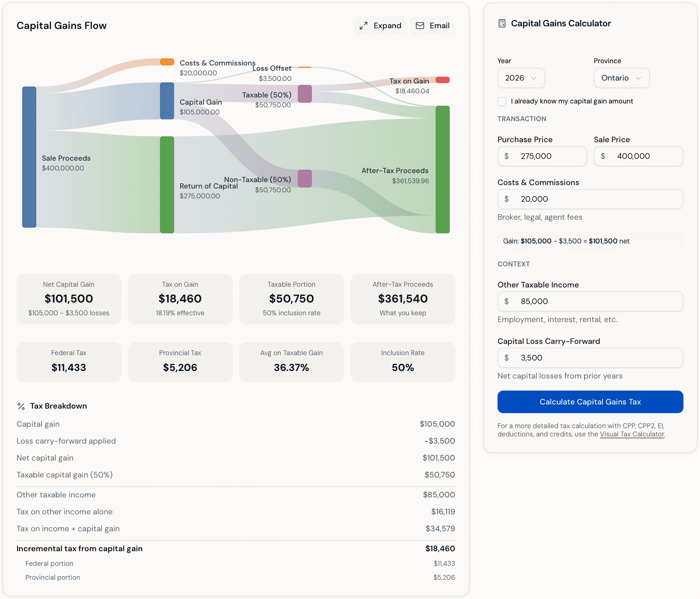Select the Email option in the header toolbar

coord(432,26)
